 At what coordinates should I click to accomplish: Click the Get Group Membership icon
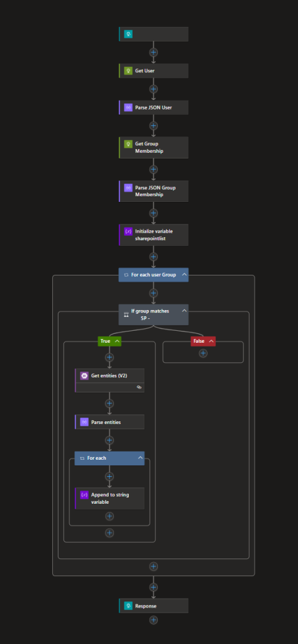pos(128,144)
